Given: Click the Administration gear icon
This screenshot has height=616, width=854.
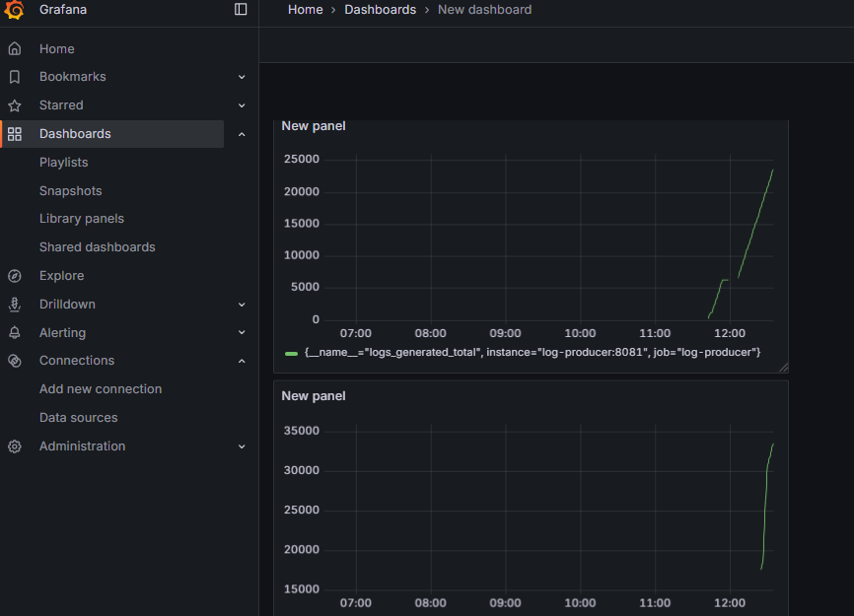Looking at the screenshot, I should pyautogui.click(x=15, y=446).
